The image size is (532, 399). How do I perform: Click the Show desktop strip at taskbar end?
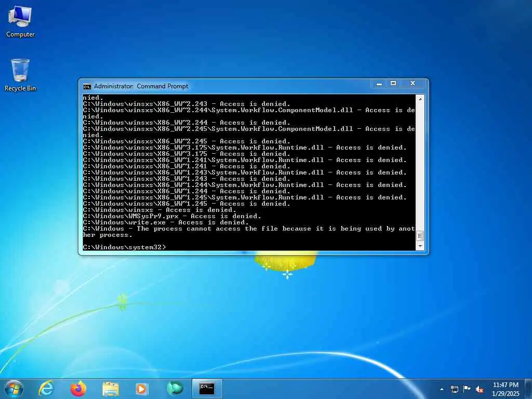coord(528,389)
